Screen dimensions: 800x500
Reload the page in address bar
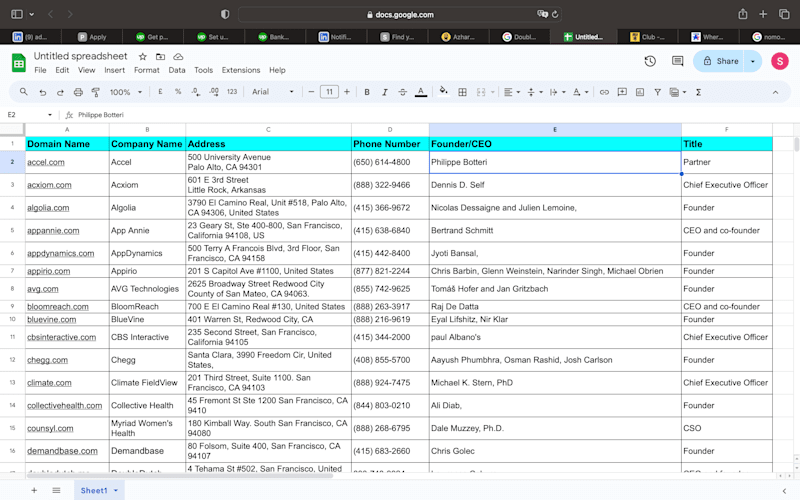[555, 14]
